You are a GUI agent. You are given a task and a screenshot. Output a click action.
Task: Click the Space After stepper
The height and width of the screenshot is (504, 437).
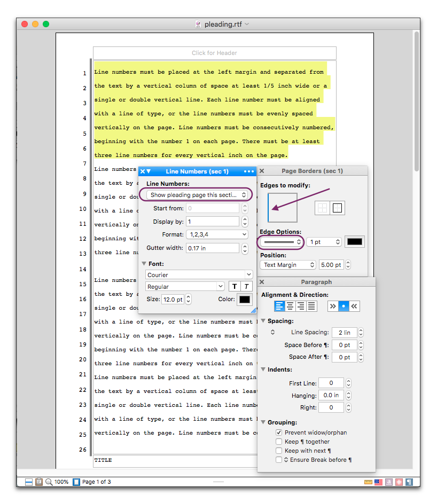point(361,357)
